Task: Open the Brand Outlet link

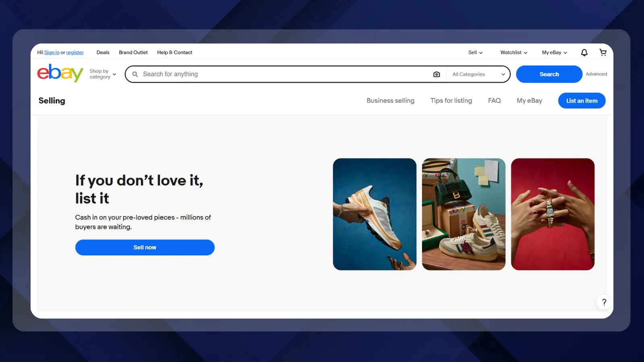Action: (x=133, y=52)
